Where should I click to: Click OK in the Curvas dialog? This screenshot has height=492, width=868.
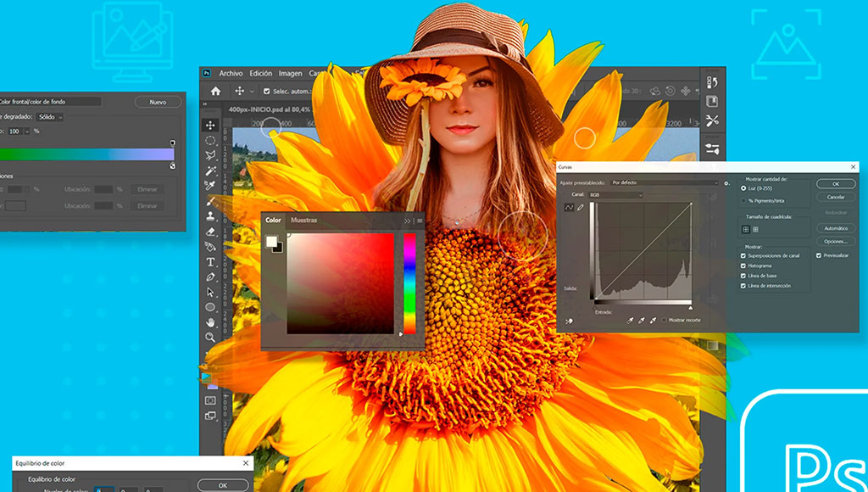pos(836,184)
